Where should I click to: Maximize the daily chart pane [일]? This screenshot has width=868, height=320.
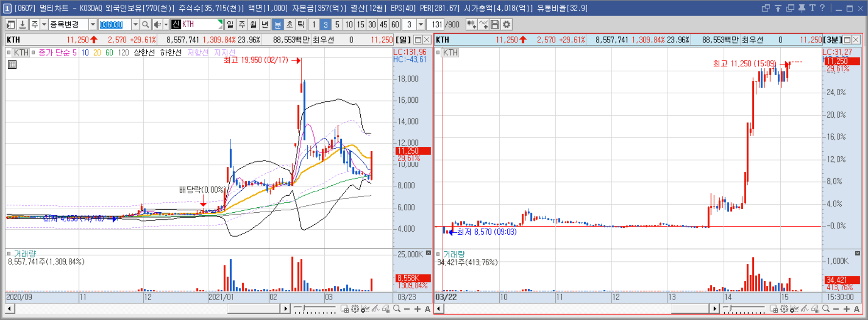coord(418,40)
